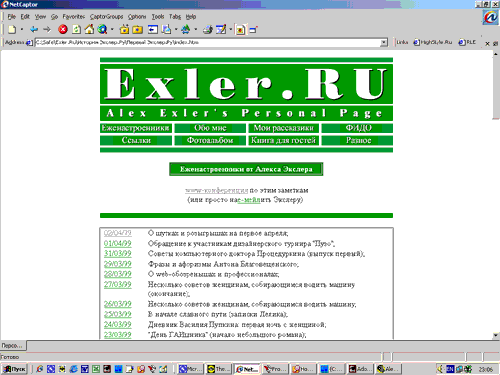The width and height of the screenshot is (500, 375).
Task: Click the e-мейл link to Exler
Action: (249, 200)
